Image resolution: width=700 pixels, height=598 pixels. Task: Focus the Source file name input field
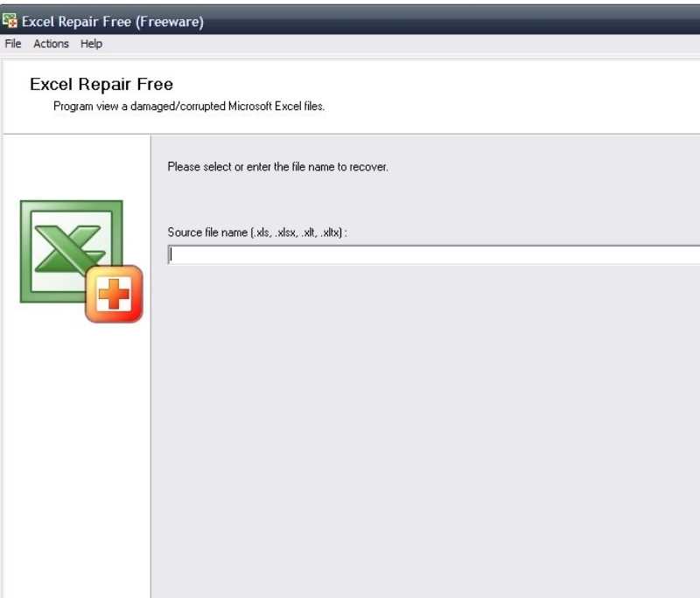pos(434,255)
